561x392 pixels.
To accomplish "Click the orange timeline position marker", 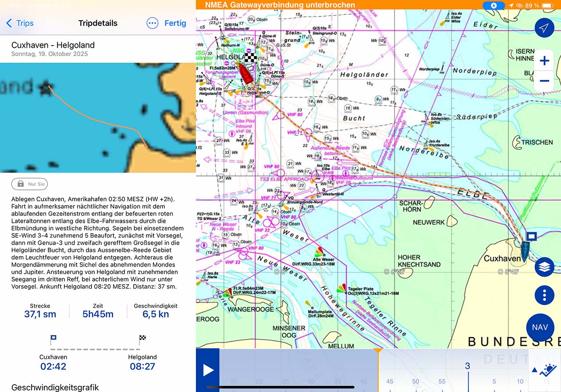I will [378, 351].
